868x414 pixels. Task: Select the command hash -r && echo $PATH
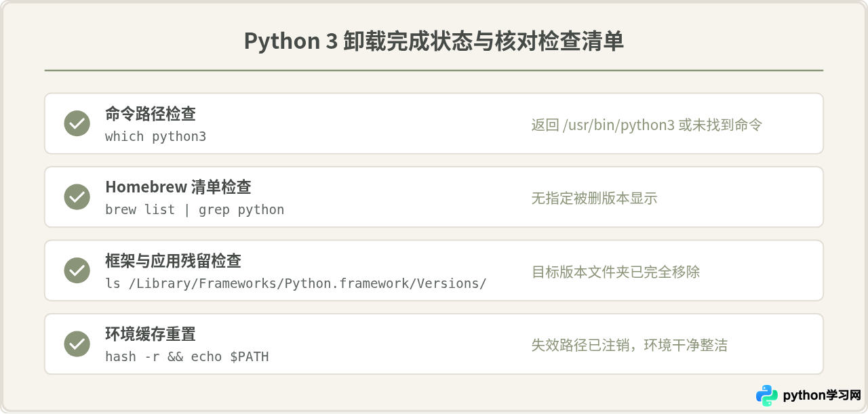[x=187, y=356]
